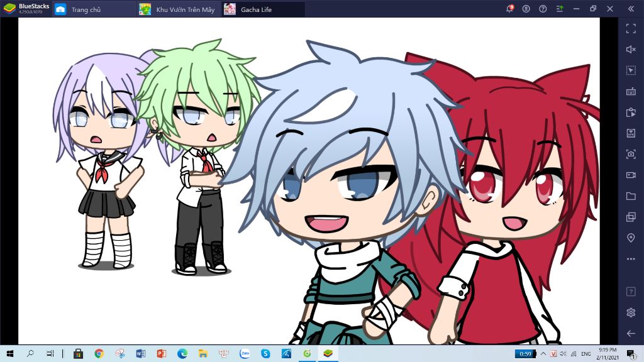The height and width of the screenshot is (362, 644).
Task: Open the multi-instance manager icon
Action: click(x=631, y=217)
